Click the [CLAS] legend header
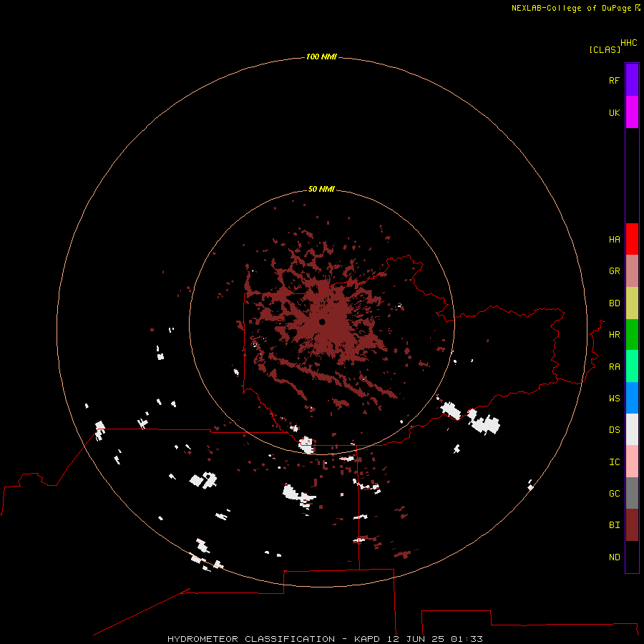This screenshot has width=644, height=644. [605, 50]
